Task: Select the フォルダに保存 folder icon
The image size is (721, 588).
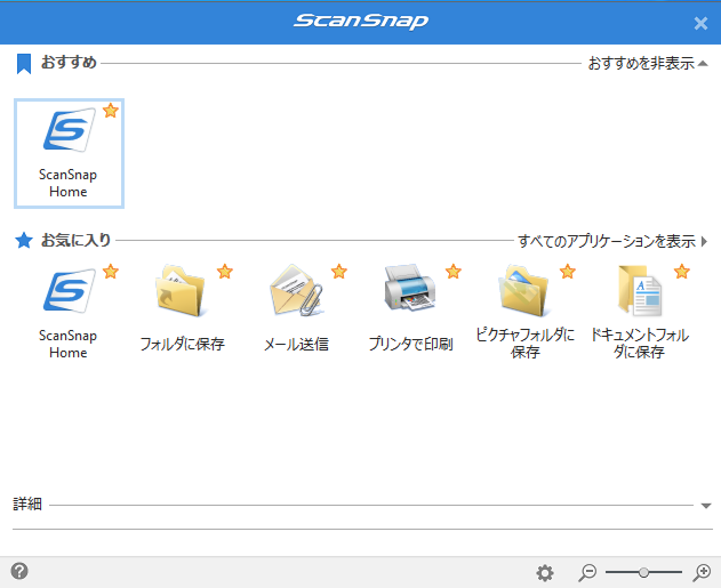Action: (x=182, y=291)
